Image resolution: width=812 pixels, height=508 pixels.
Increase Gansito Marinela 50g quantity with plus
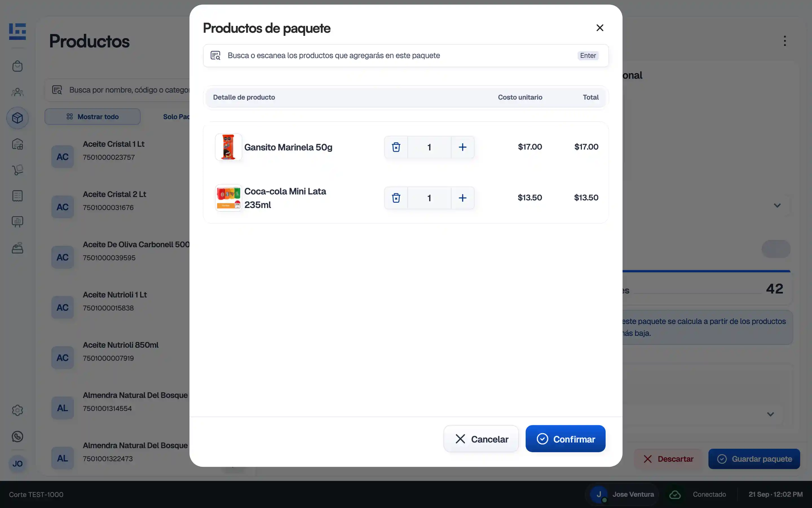coord(462,147)
